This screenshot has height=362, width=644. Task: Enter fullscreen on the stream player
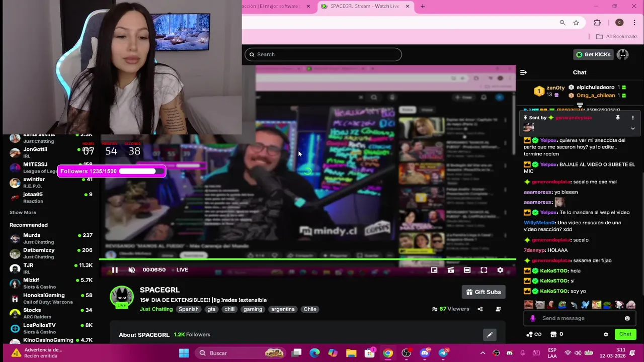(484, 270)
